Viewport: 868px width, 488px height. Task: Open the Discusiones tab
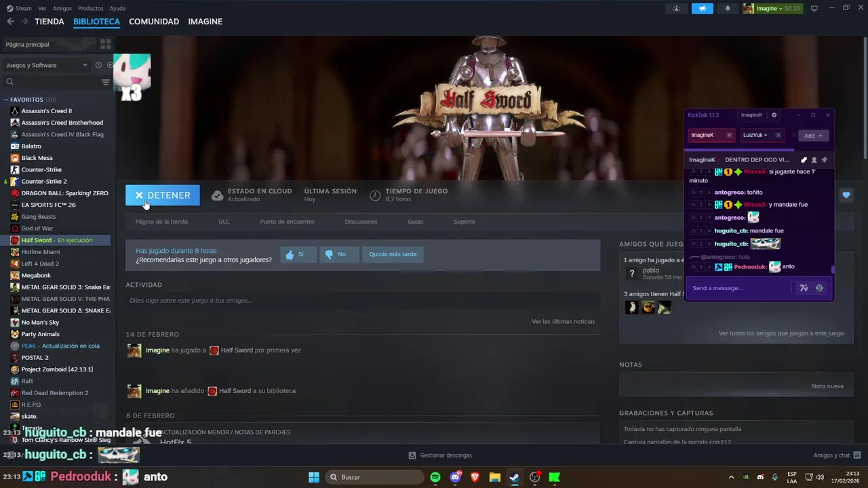pyautogui.click(x=361, y=222)
